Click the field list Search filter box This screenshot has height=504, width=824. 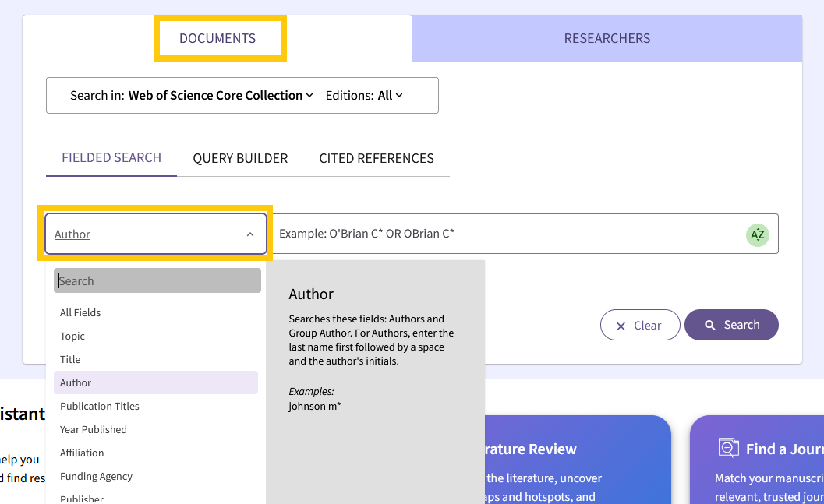tap(157, 281)
